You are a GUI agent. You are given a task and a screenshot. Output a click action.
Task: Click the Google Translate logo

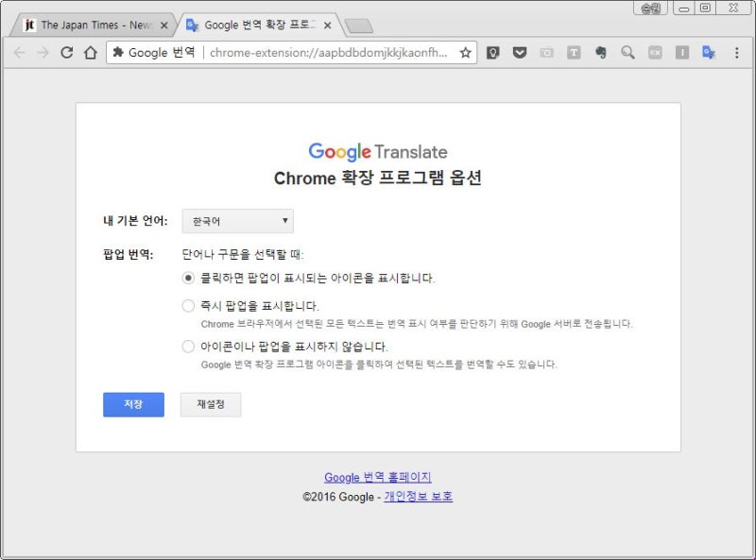click(x=378, y=152)
